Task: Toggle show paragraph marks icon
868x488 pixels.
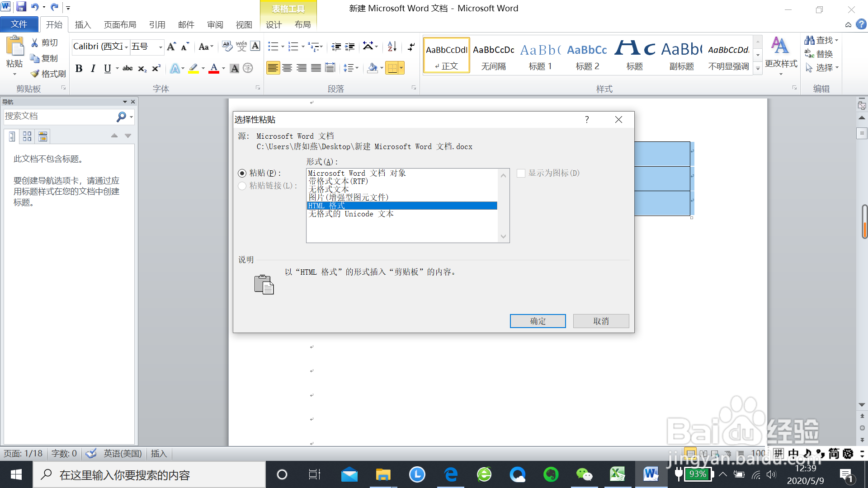Action: click(x=411, y=47)
